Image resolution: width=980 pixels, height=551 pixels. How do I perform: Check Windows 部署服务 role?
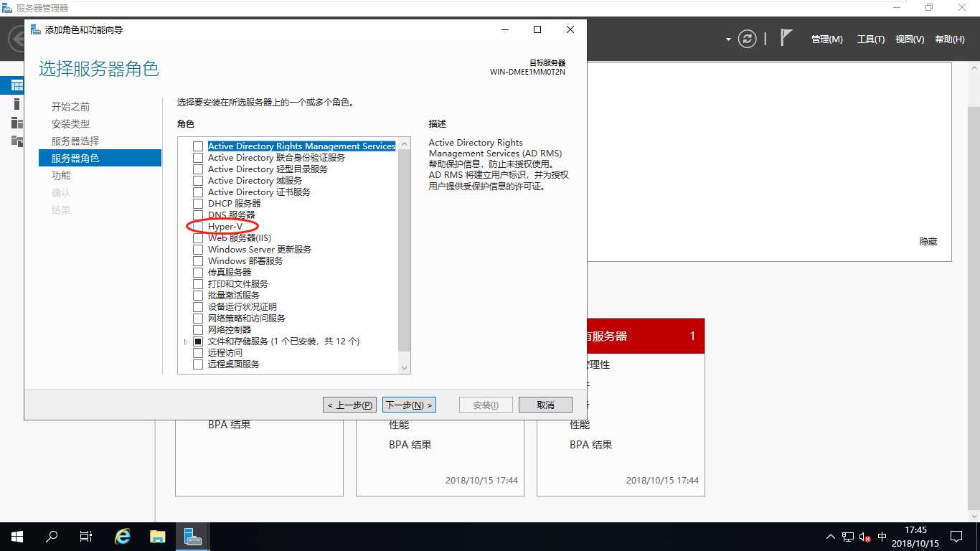click(198, 261)
